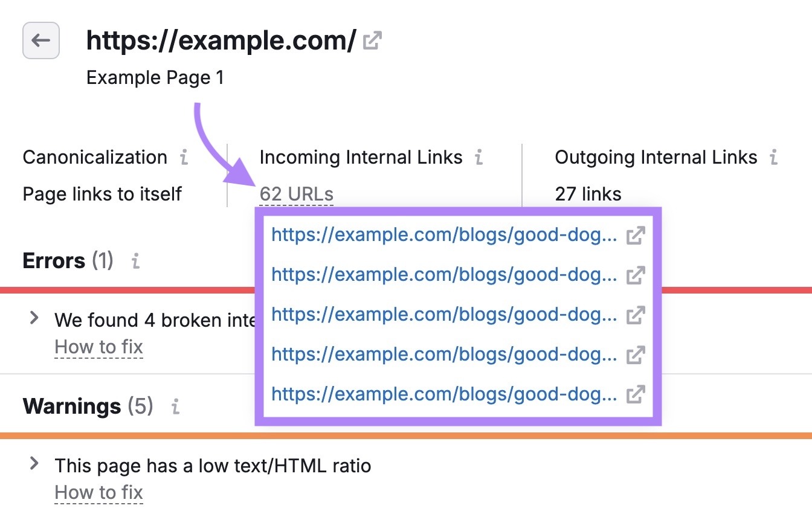Click the info icon beside Errors

[x=135, y=261]
